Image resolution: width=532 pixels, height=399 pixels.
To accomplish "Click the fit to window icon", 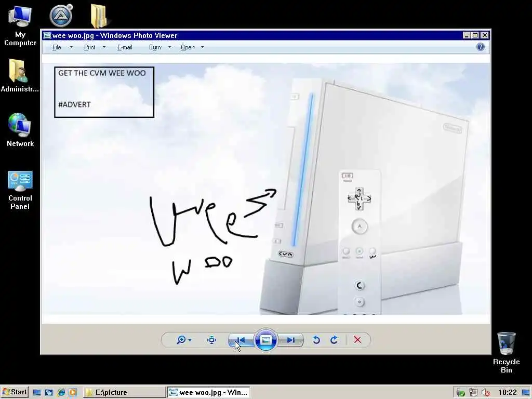I will coord(212,340).
